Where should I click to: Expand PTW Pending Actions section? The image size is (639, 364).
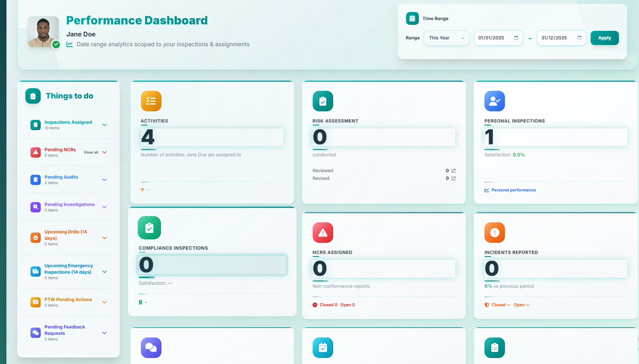click(105, 302)
